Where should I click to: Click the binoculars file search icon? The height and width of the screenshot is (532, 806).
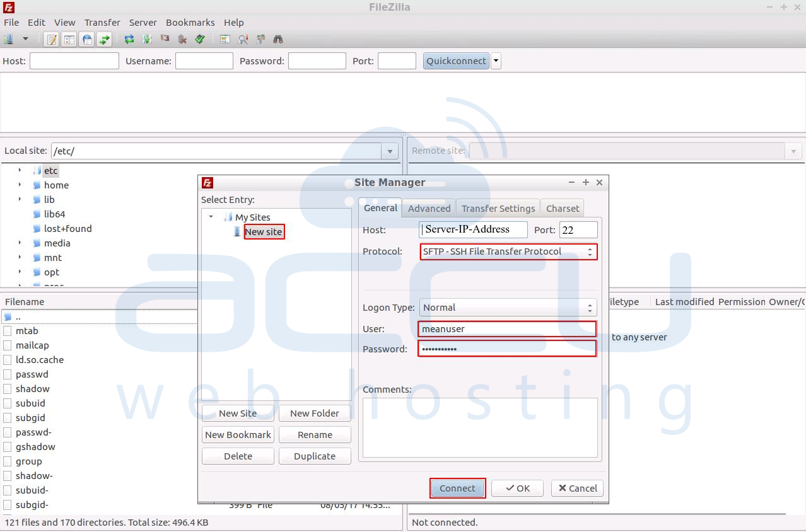point(278,39)
